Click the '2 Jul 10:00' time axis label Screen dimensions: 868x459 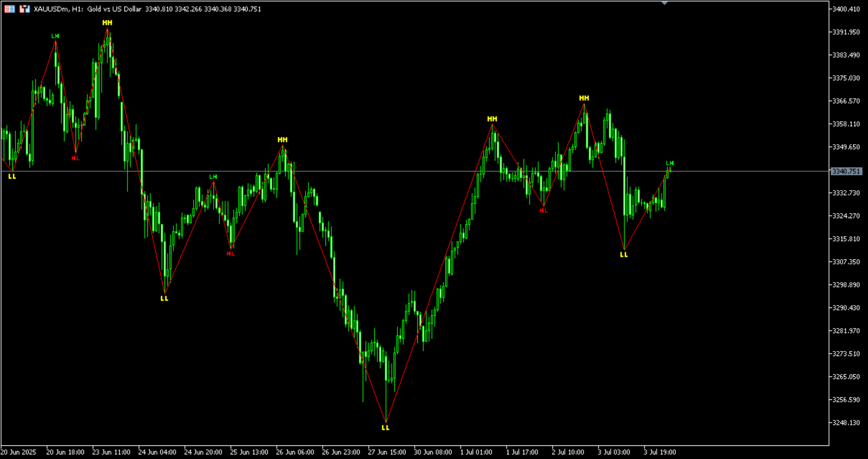click(568, 452)
